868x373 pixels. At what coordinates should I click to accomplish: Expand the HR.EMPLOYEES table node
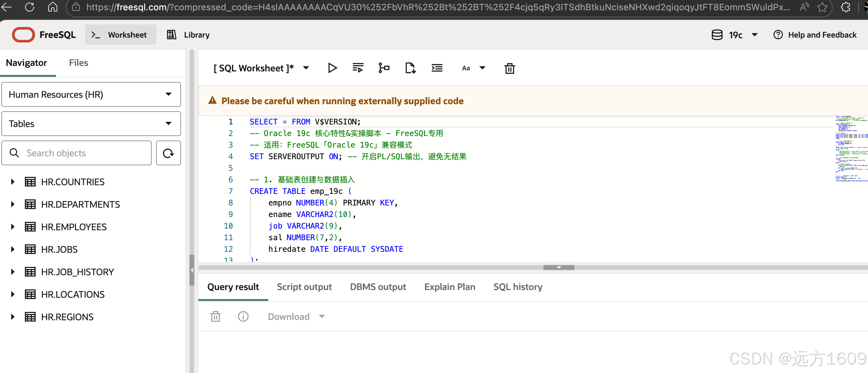coord(13,227)
